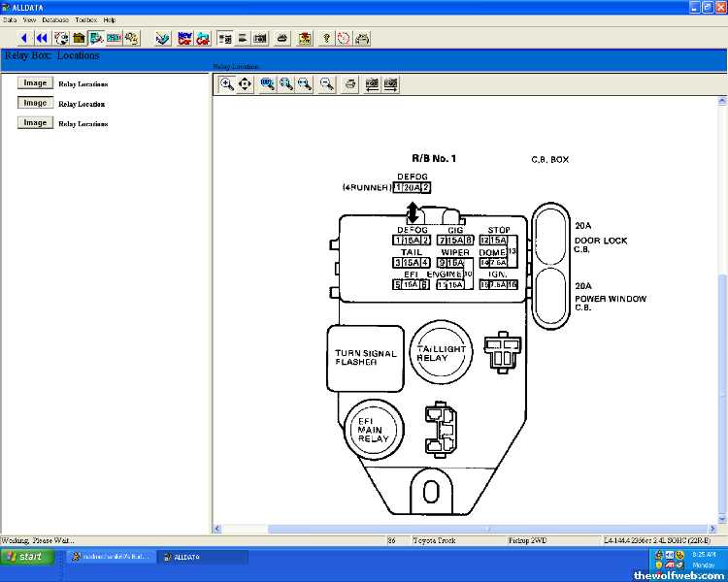Select the pan arrows tool

[x=245, y=84]
